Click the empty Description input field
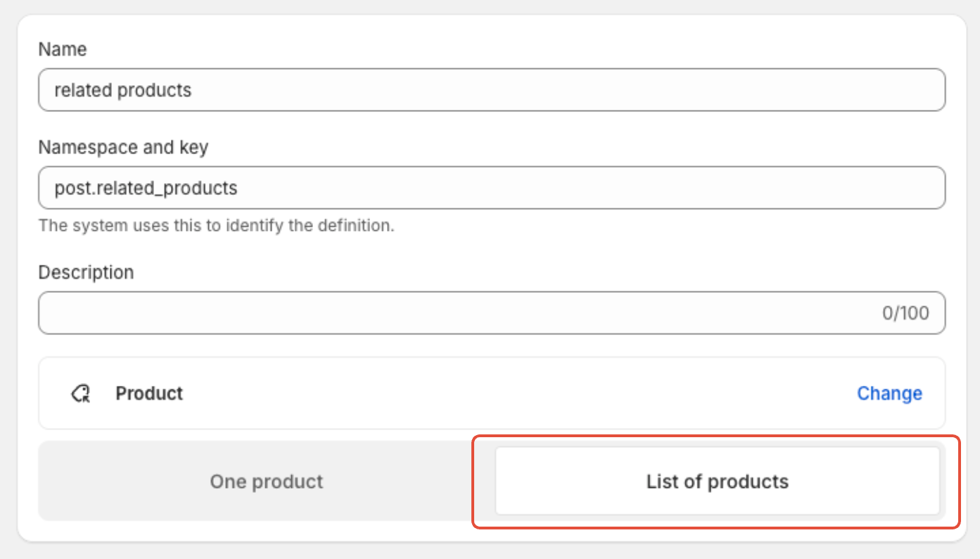The image size is (980, 559). [457, 313]
